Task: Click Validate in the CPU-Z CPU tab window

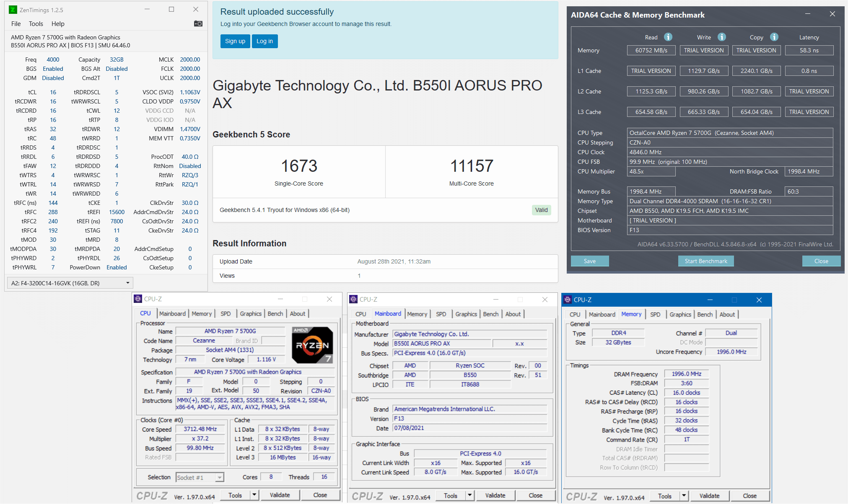Action: tap(280, 495)
